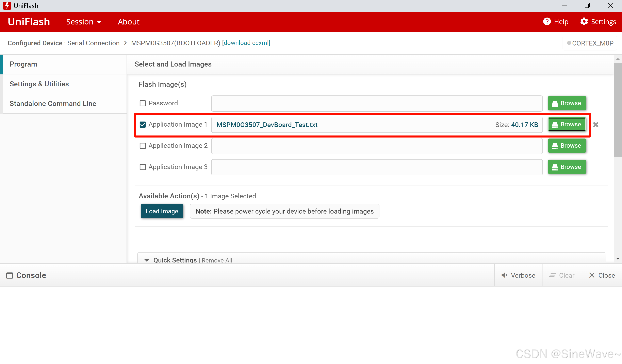The width and height of the screenshot is (622, 364).
Task: Click the Console heading label
Action: pyautogui.click(x=31, y=275)
